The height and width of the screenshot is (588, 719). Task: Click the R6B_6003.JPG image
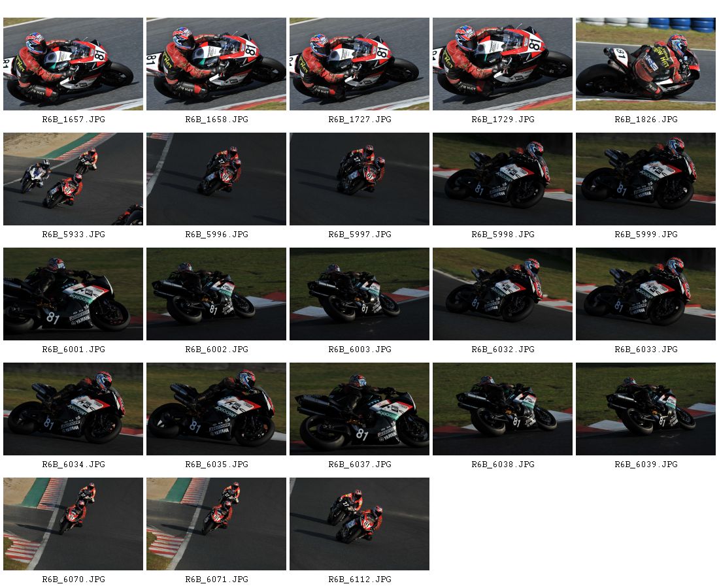359,294
